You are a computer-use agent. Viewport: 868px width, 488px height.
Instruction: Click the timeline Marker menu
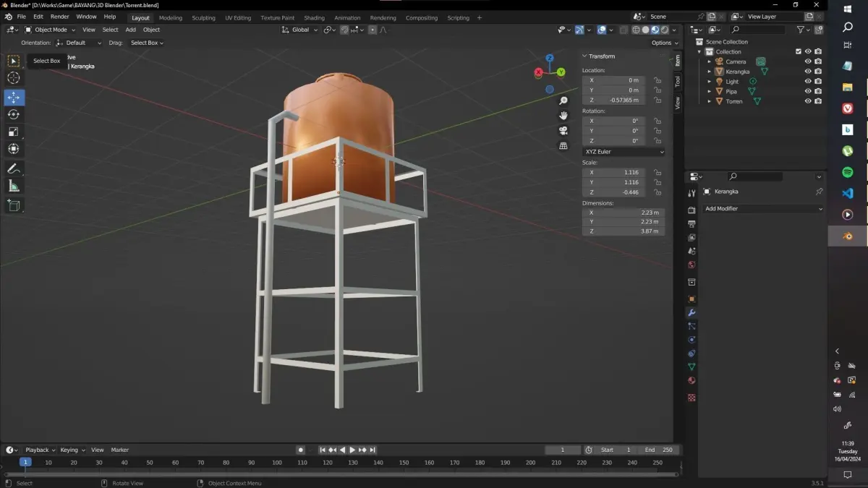point(119,450)
